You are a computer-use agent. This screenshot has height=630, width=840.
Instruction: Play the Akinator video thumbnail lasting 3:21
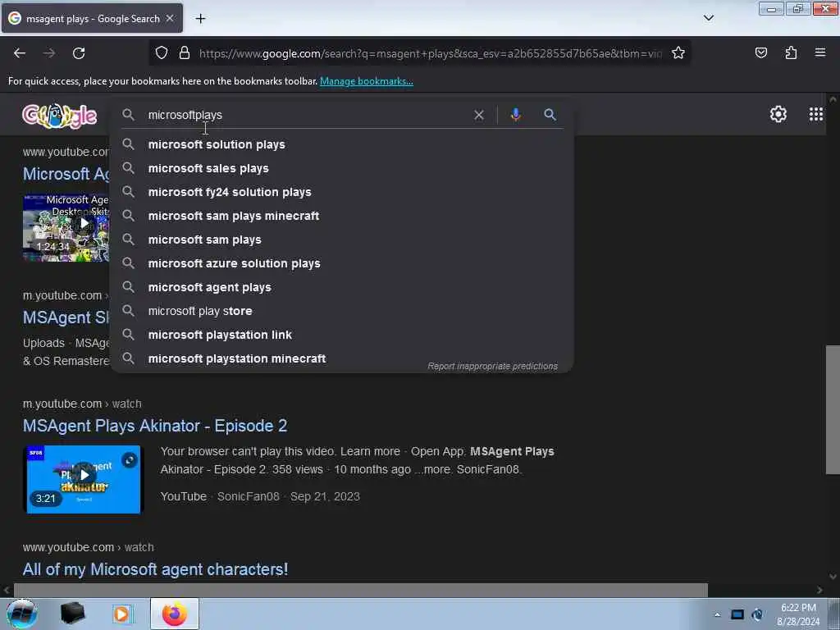84,479
